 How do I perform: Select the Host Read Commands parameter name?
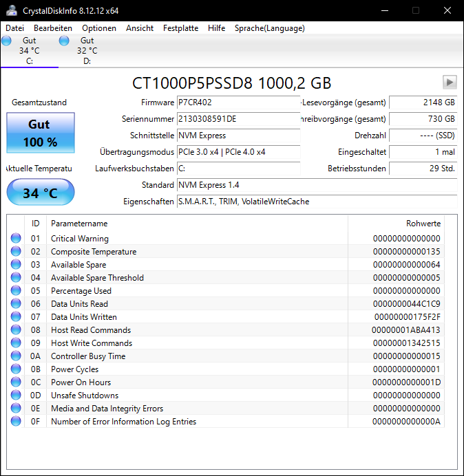click(x=91, y=330)
